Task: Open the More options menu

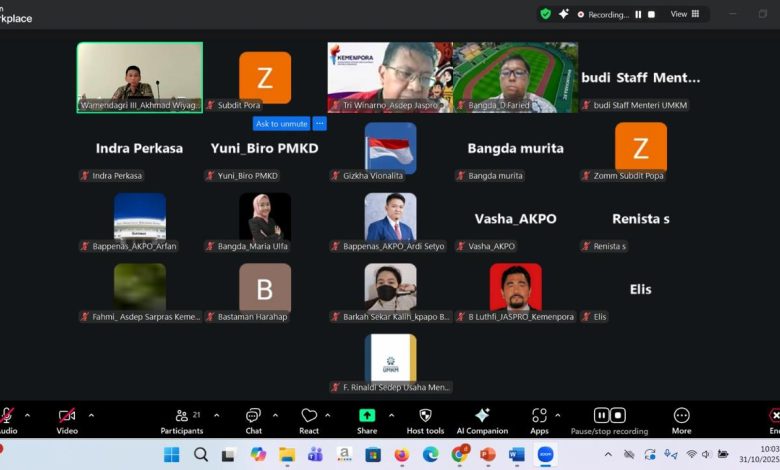Action: coord(682,421)
